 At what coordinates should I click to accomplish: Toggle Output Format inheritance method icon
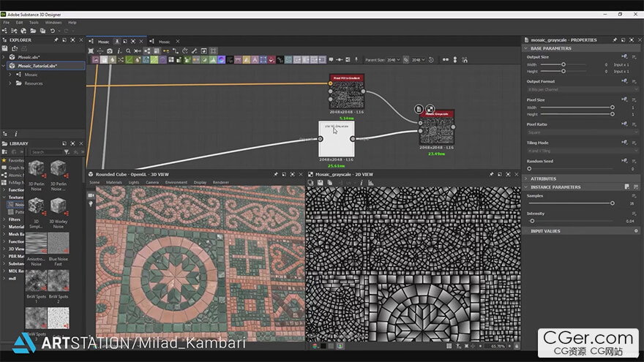[x=624, y=81]
